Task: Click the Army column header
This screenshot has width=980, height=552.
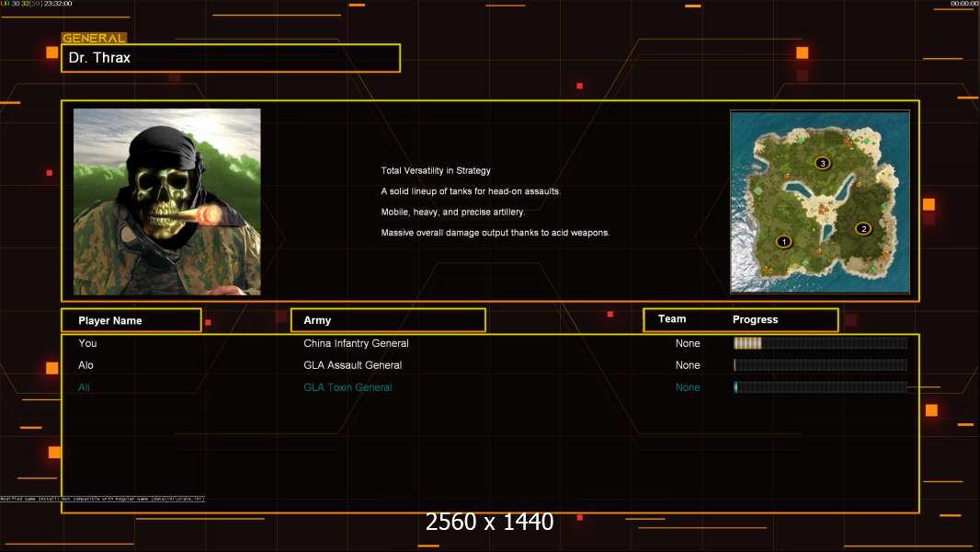Action: pos(388,320)
